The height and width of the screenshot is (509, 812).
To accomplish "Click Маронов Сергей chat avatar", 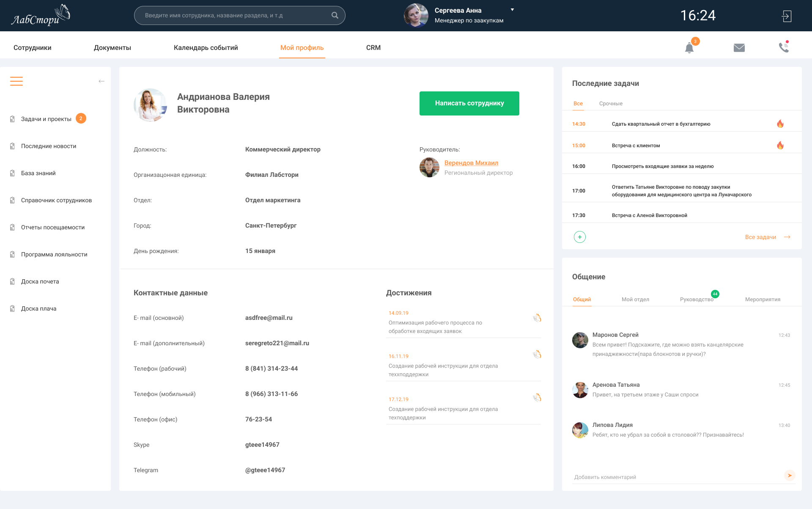I will (x=580, y=340).
